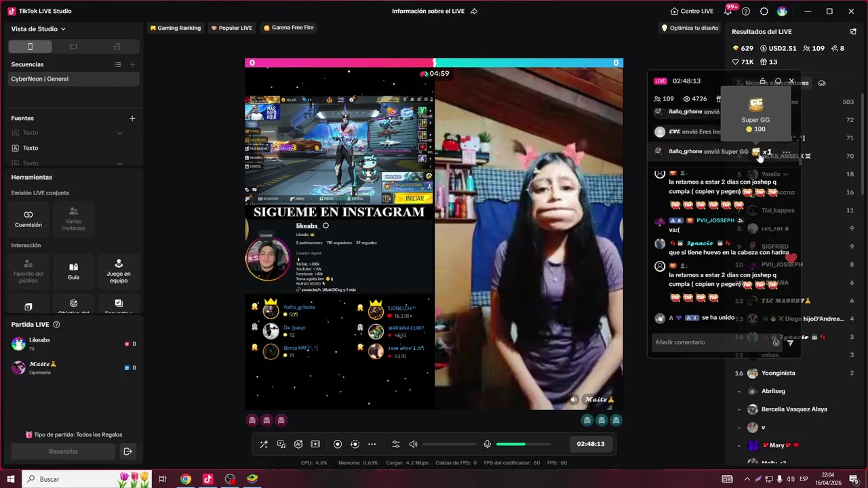Send the comment with the arrow icon
The image size is (868, 488).
pos(790,343)
